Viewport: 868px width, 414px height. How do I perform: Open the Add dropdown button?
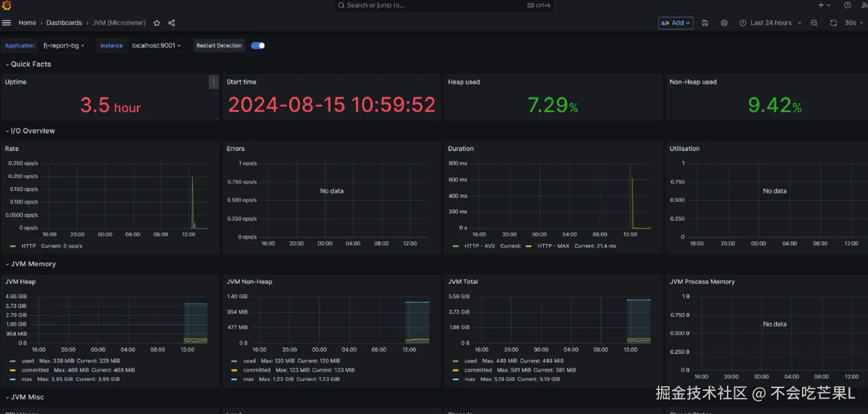pos(676,23)
